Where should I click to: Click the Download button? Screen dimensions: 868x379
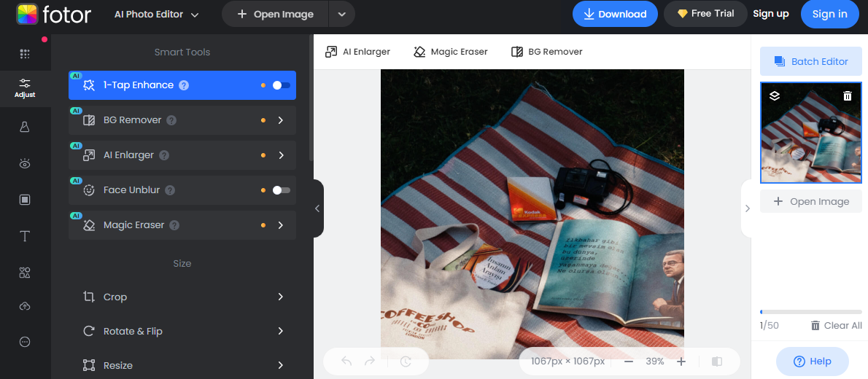coord(615,15)
